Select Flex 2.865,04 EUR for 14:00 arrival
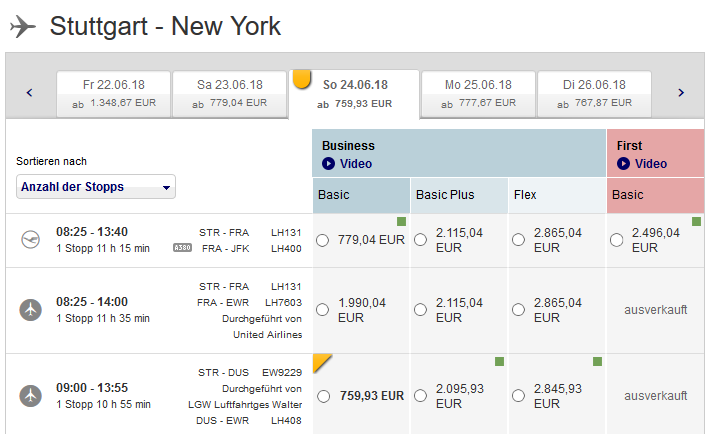This screenshot has width=706, height=434. coord(518,310)
